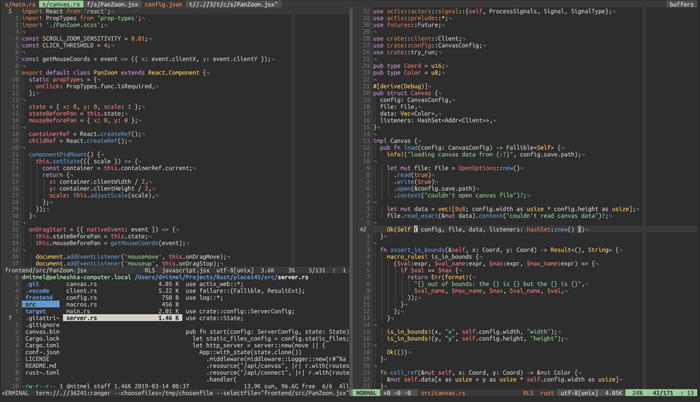This screenshot has height=402, width=700.
Task: Click the TERMINAL mode indicator at bottom left
Action: 15,393
